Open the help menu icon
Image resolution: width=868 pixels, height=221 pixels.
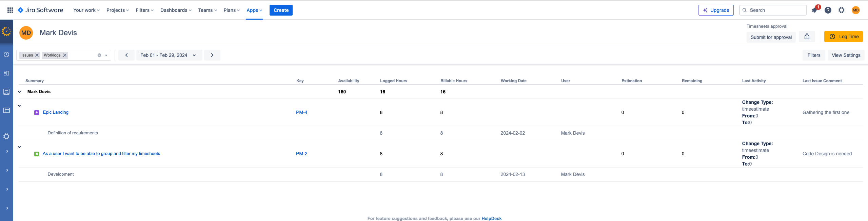(x=828, y=10)
